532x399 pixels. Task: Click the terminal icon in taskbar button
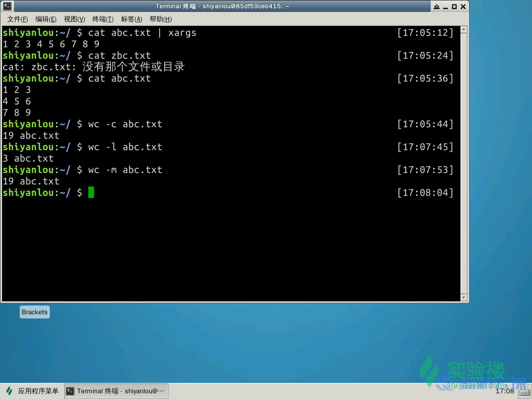(x=70, y=391)
